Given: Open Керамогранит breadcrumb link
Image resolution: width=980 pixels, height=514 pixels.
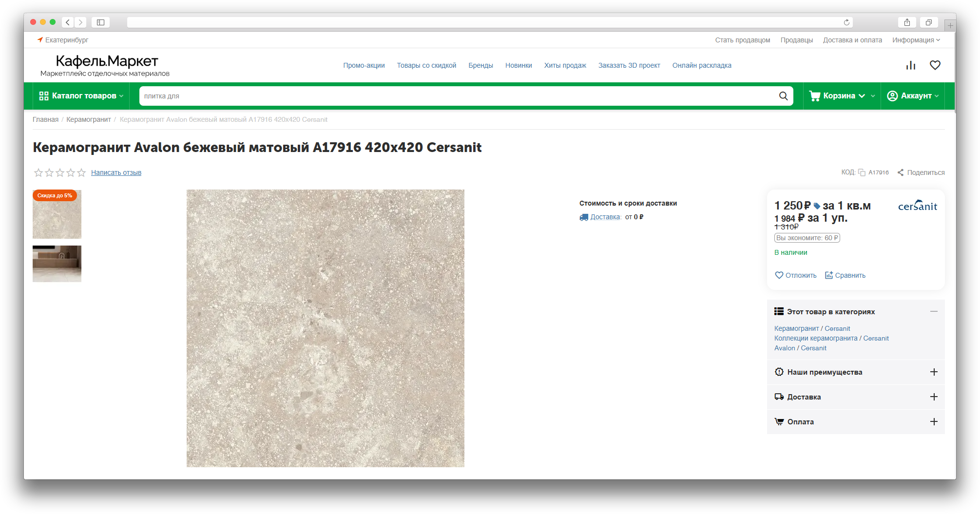Looking at the screenshot, I should (89, 119).
